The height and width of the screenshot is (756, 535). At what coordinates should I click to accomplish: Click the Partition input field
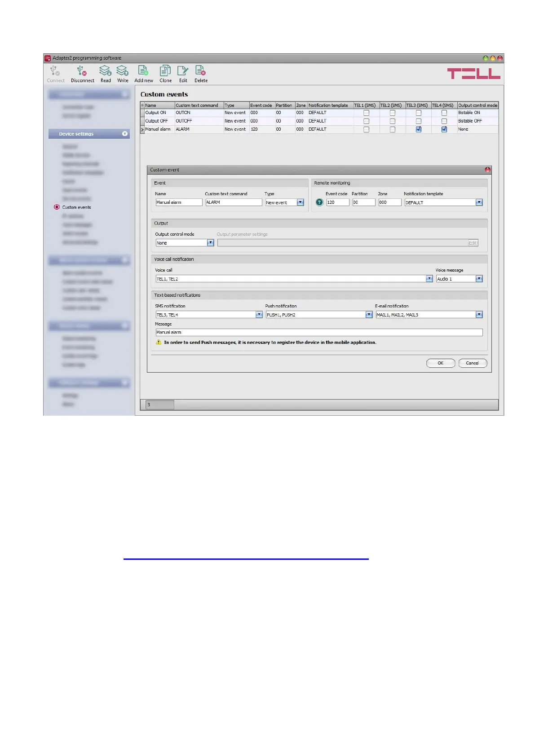click(364, 202)
